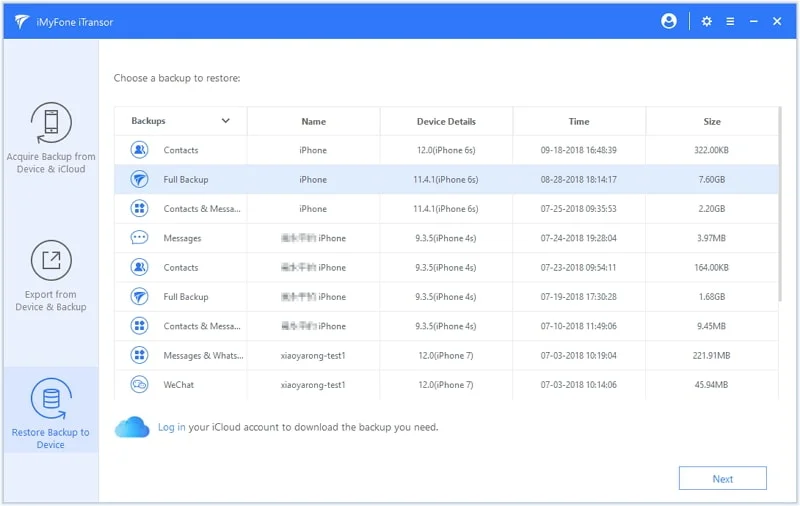Click size cell 2.20GB
The width and height of the screenshot is (800, 506).
click(x=712, y=209)
